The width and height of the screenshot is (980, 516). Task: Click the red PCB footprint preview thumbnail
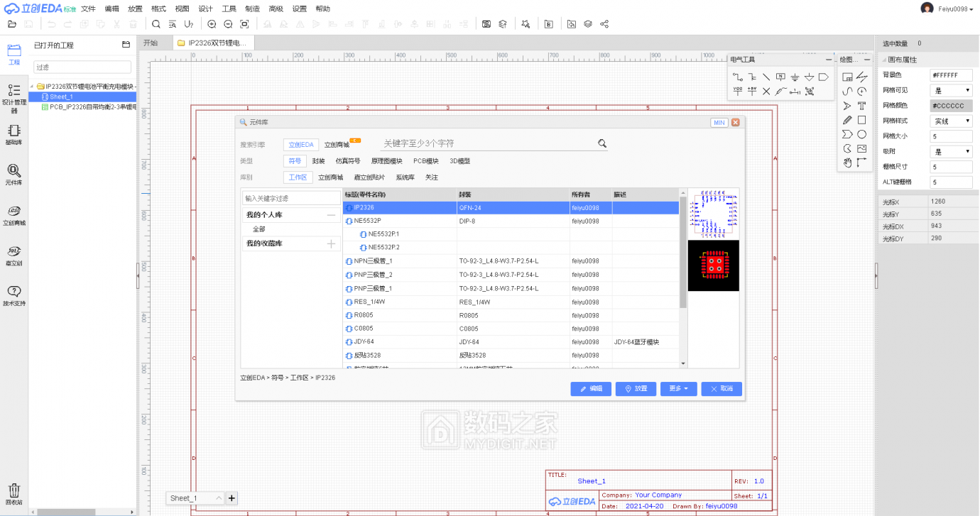click(x=713, y=265)
